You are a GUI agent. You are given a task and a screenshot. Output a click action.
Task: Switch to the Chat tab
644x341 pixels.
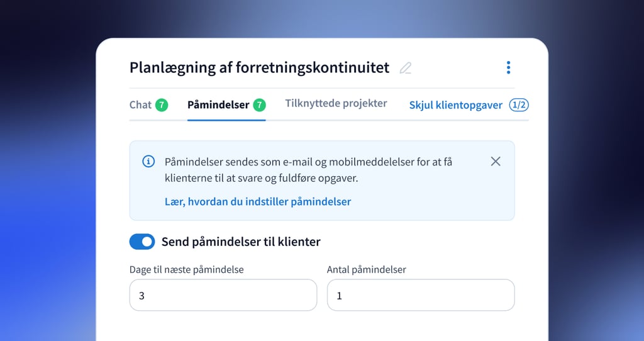140,105
